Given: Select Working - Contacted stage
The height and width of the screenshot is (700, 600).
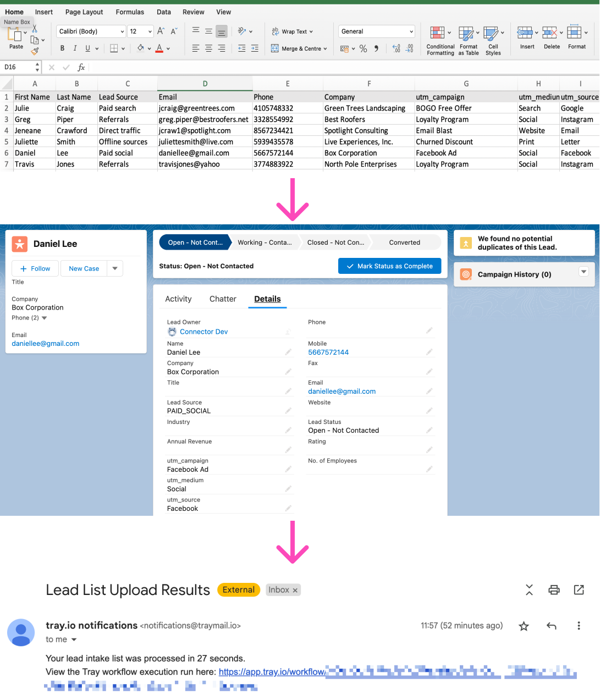Looking at the screenshot, I should click(265, 242).
